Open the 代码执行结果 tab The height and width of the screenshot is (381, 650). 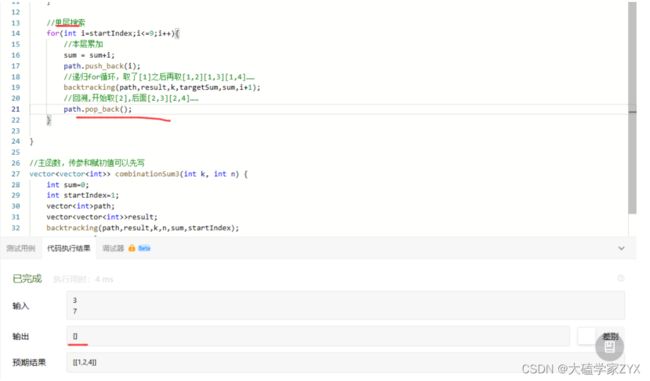[x=69, y=248]
